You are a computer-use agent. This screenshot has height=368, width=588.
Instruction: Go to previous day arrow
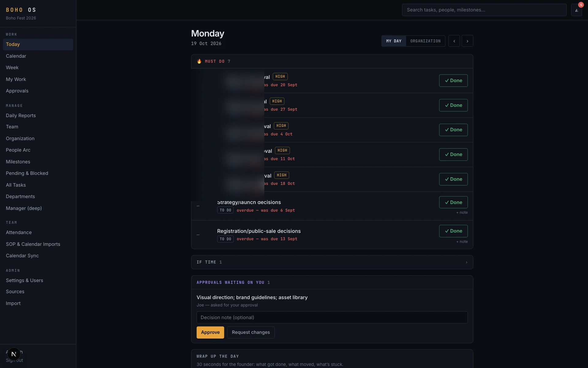pos(454,41)
